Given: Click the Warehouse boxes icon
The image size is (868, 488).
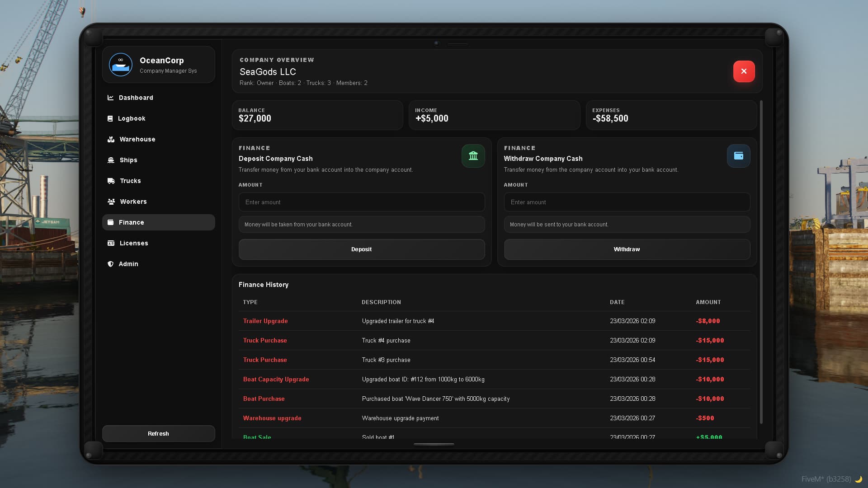Looking at the screenshot, I should point(111,139).
